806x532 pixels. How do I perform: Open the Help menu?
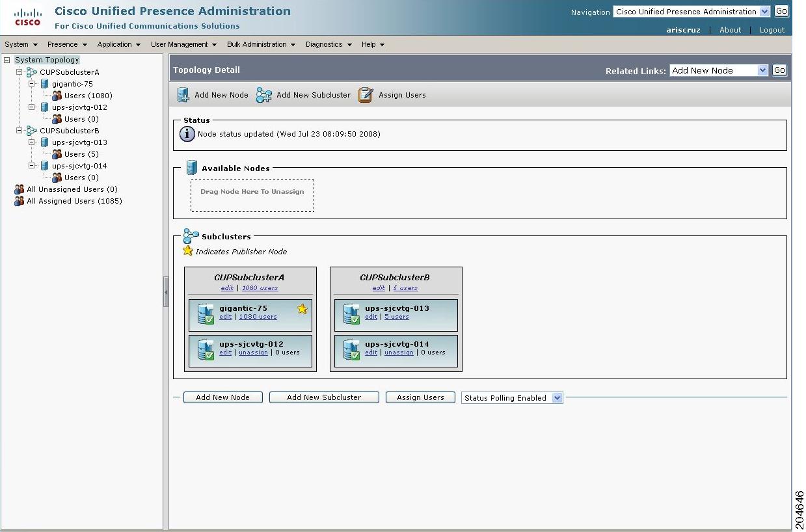(x=373, y=44)
